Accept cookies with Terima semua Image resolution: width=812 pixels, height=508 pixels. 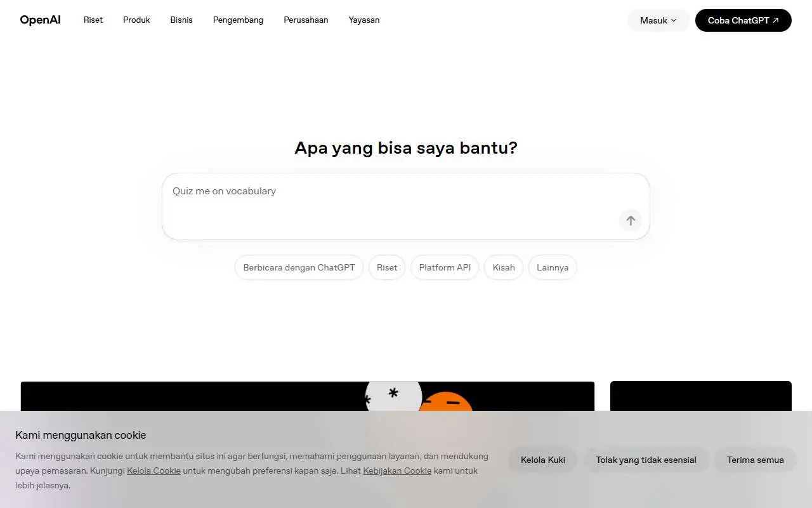tap(755, 460)
